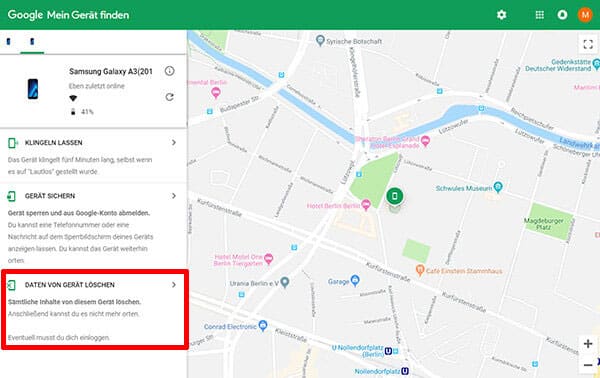This screenshot has width=600, height=378.
Task: Click the Klingeln lassen phone icon
Action: pyautogui.click(x=13, y=143)
